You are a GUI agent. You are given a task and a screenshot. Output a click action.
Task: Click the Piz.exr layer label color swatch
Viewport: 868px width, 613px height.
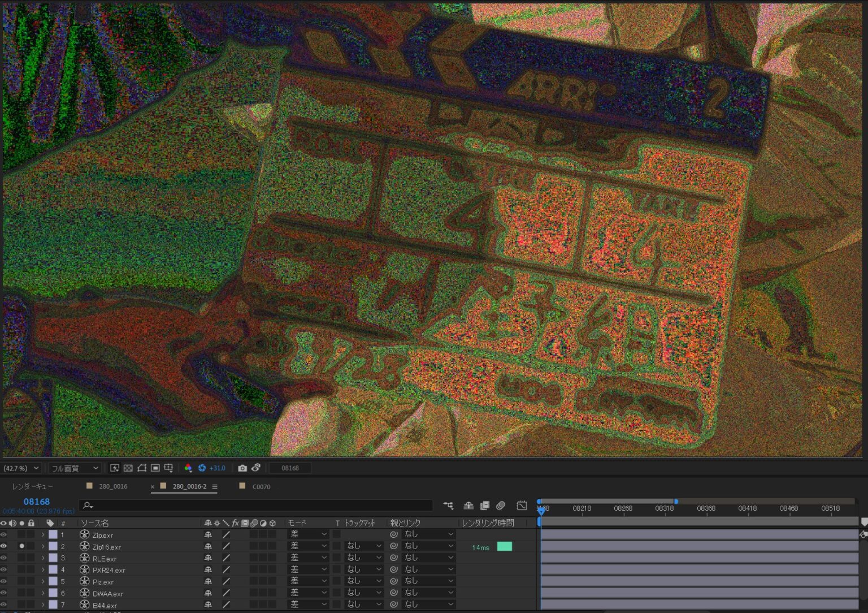(x=53, y=582)
